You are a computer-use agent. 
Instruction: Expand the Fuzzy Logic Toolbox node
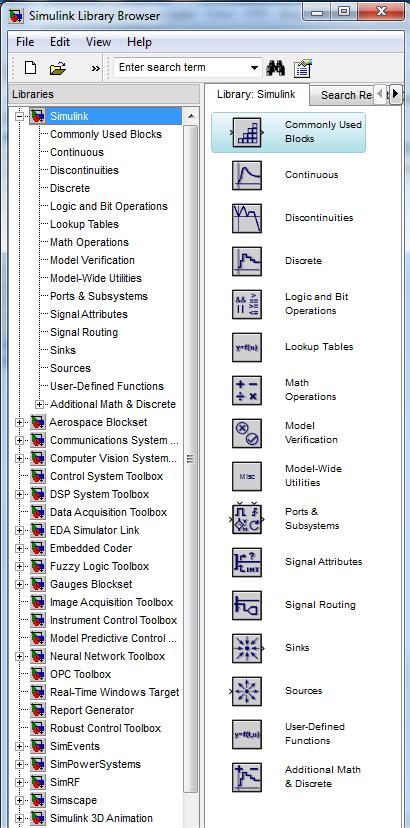[x=20, y=566]
